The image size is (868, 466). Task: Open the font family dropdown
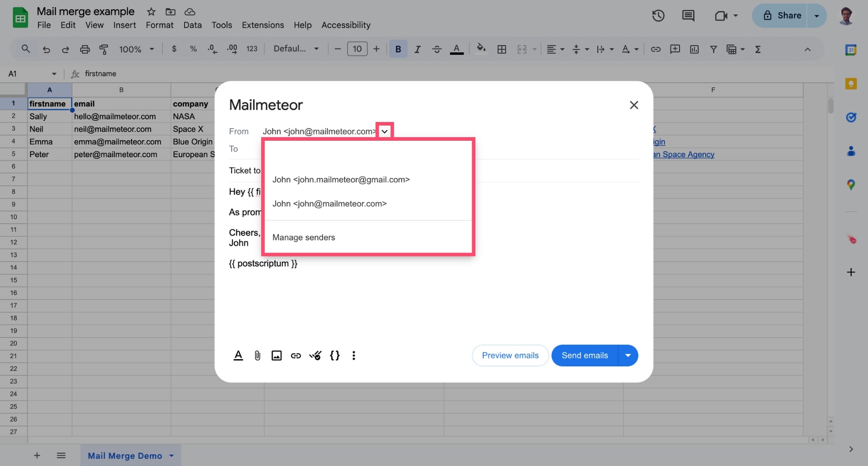(x=296, y=49)
